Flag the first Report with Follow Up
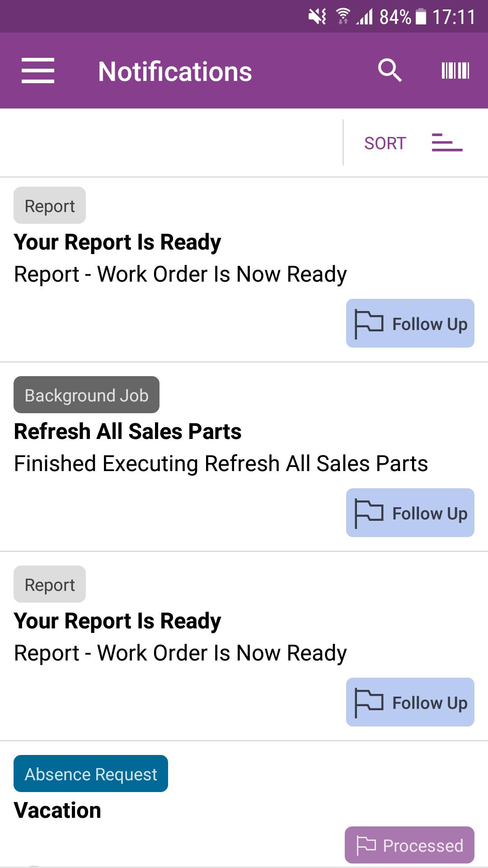 click(410, 323)
